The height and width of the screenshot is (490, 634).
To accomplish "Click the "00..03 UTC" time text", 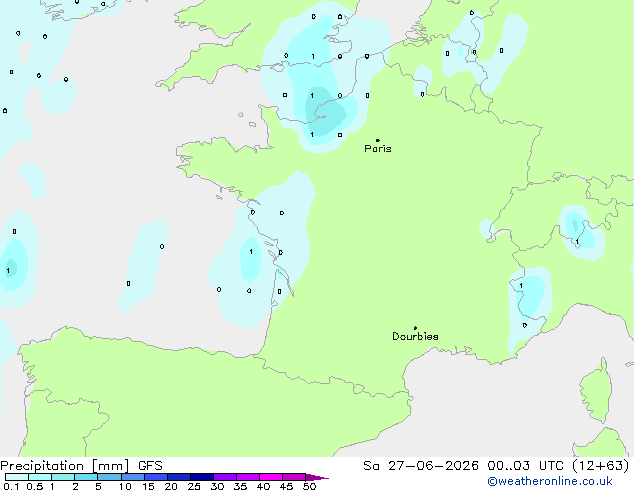I will point(525,466).
